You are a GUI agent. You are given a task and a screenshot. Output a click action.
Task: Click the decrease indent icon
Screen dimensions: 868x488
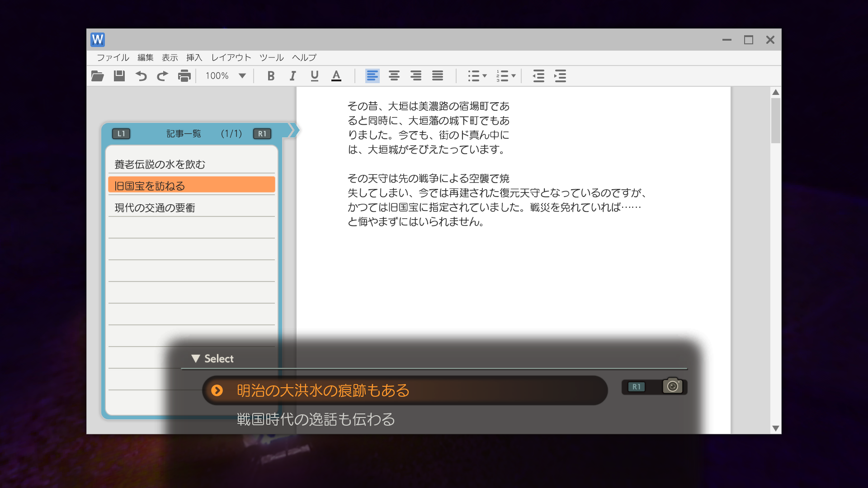(538, 76)
